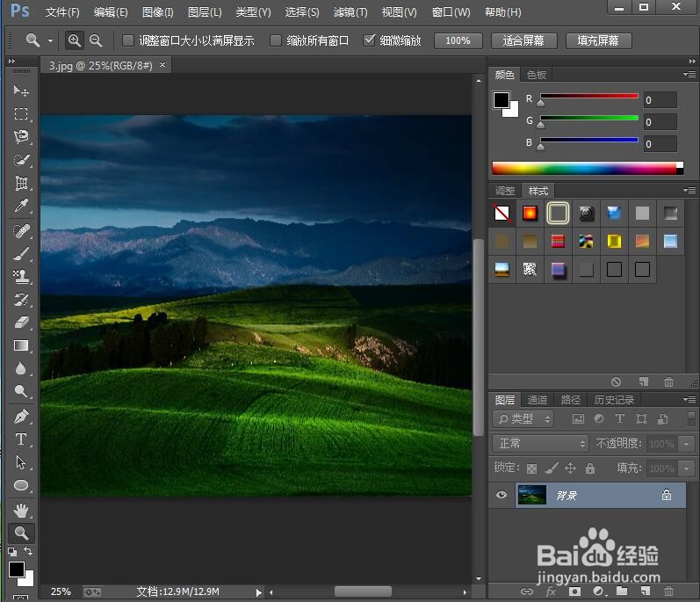Click the red R slider handle
Image resolution: width=700 pixels, height=602 pixels.
tap(541, 103)
